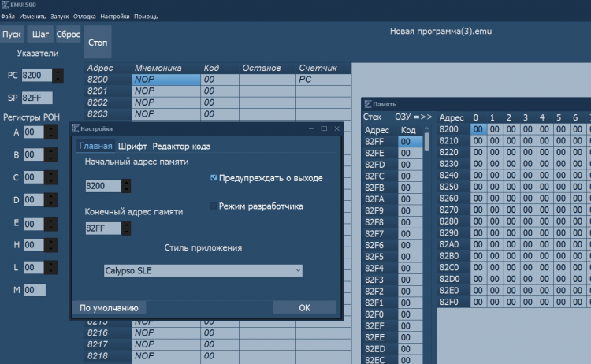Click the SP register input field
This screenshot has width=591, height=364.
(x=36, y=98)
